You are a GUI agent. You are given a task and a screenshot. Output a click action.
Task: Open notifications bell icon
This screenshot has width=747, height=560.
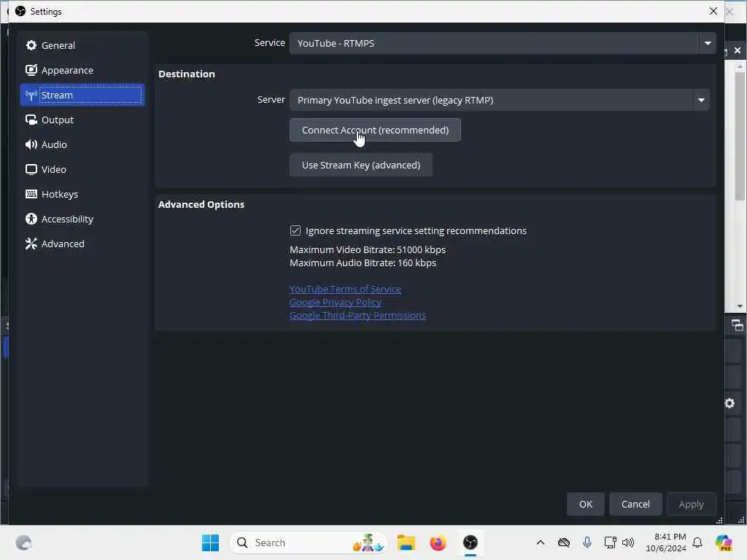pyautogui.click(x=697, y=542)
